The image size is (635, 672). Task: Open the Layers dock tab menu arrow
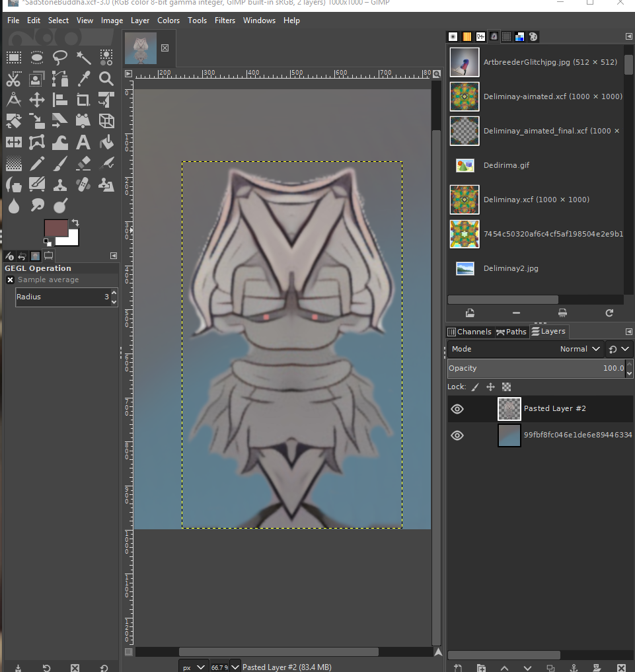628,332
